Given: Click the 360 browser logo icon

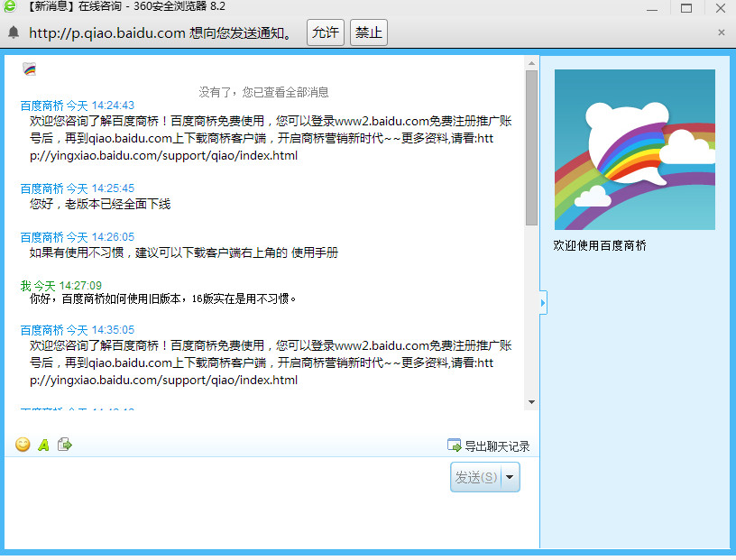Looking at the screenshot, I should [9, 6].
